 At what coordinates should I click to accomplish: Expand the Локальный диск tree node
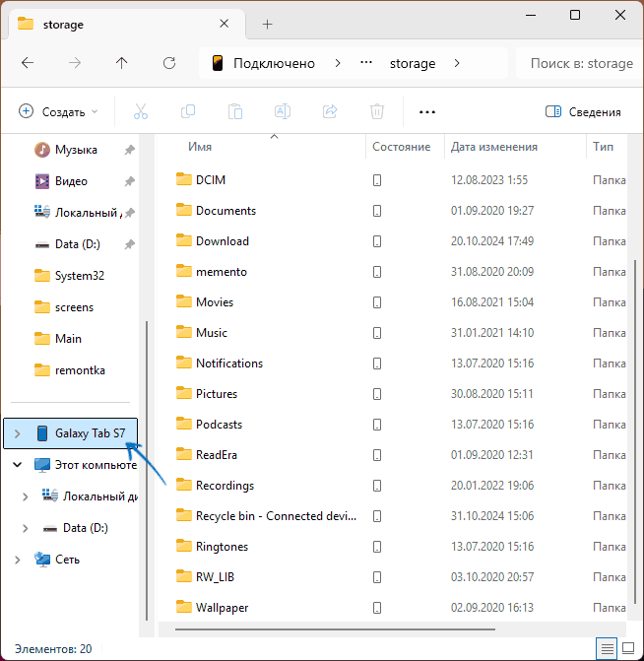click(x=26, y=496)
